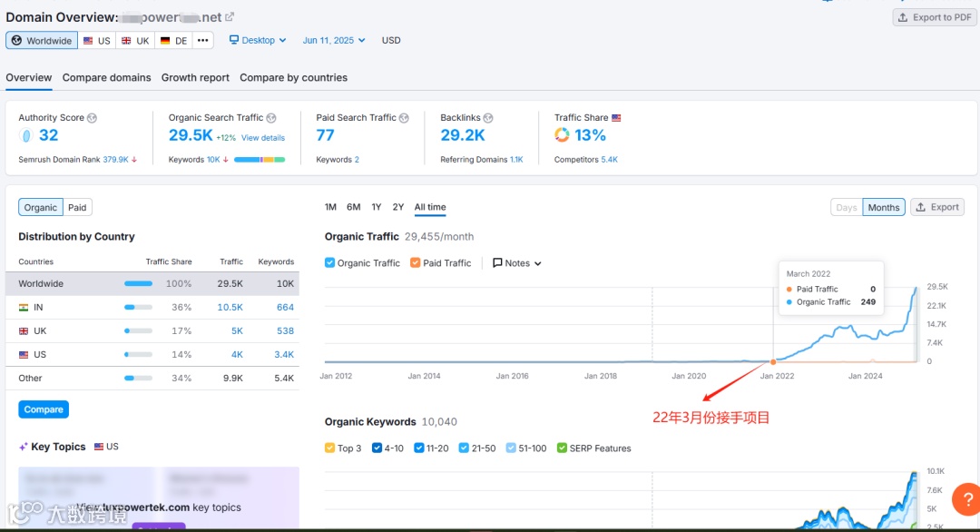Viewport: 980px width, 532px height.
Task: Click the UK flag in country table
Action: click(x=23, y=331)
